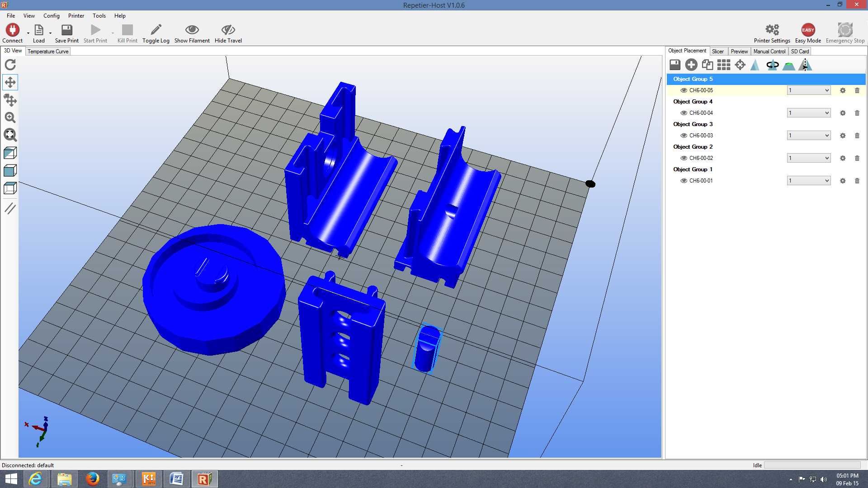Fit objects to view with zoom-fit icon

(10, 135)
